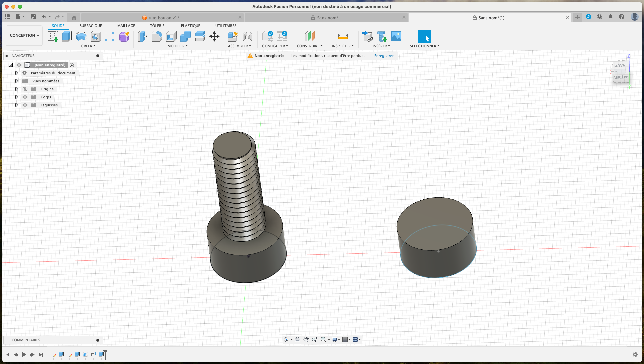644x364 pixels.
Task: Open the CRÉER dropdown menu
Action: click(x=88, y=46)
